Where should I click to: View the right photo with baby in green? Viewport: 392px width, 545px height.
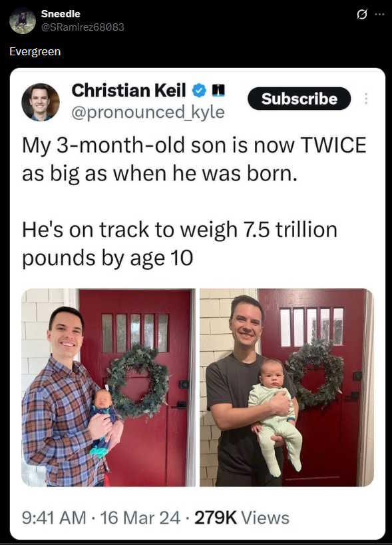click(x=287, y=387)
